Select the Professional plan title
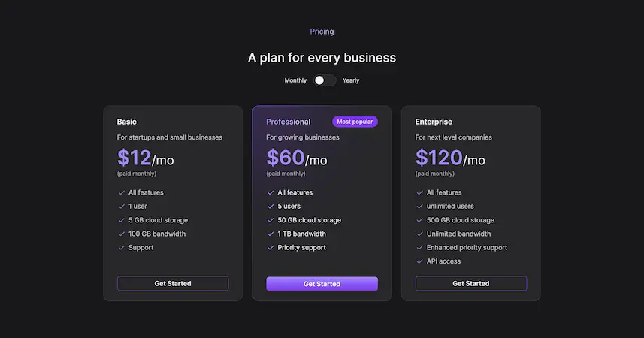This screenshot has height=338, width=644. (289, 122)
